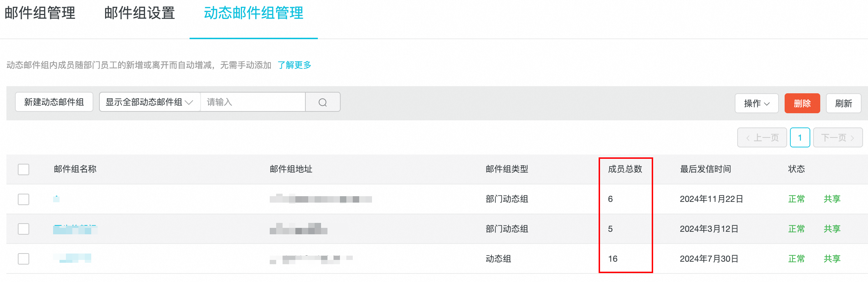This screenshot has width=868, height=282.
Task: Switch to the 邮件组管理 tab
Action: 40,14
